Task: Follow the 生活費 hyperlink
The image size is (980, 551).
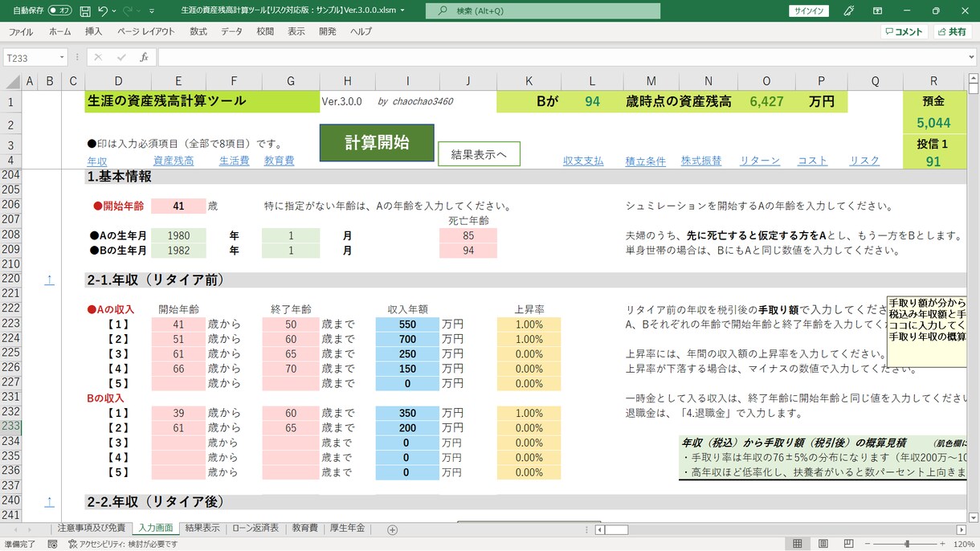Action: click(x=235, y=161)
